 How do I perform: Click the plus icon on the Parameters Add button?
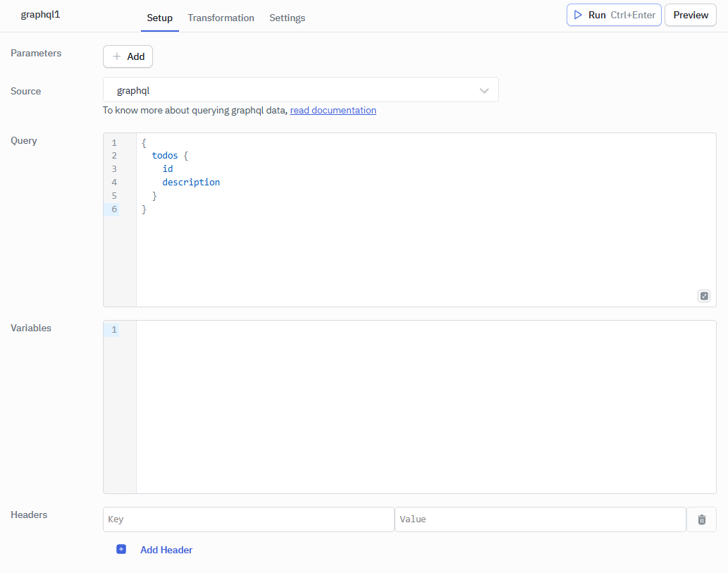[116, 56]
